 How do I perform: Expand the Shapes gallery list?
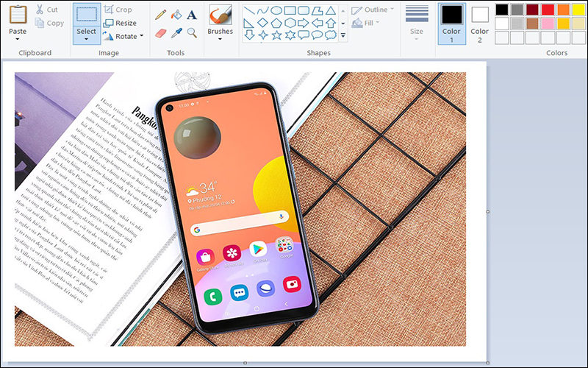click(x=343, y=35)
